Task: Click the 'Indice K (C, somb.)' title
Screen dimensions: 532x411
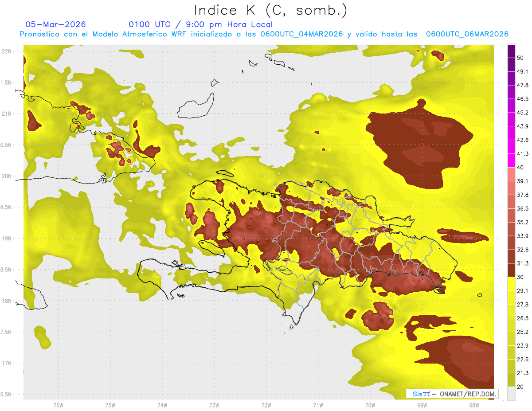Action: tap(270, 11)
